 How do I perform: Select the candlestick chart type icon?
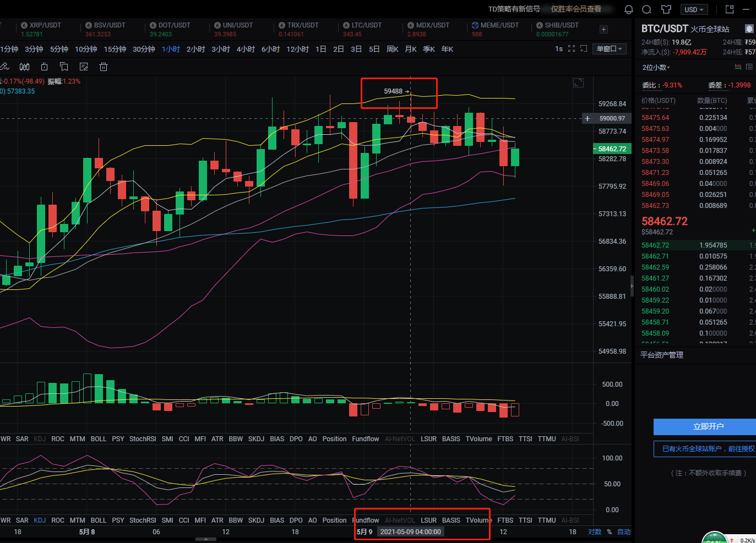click(x=25, y=67)
